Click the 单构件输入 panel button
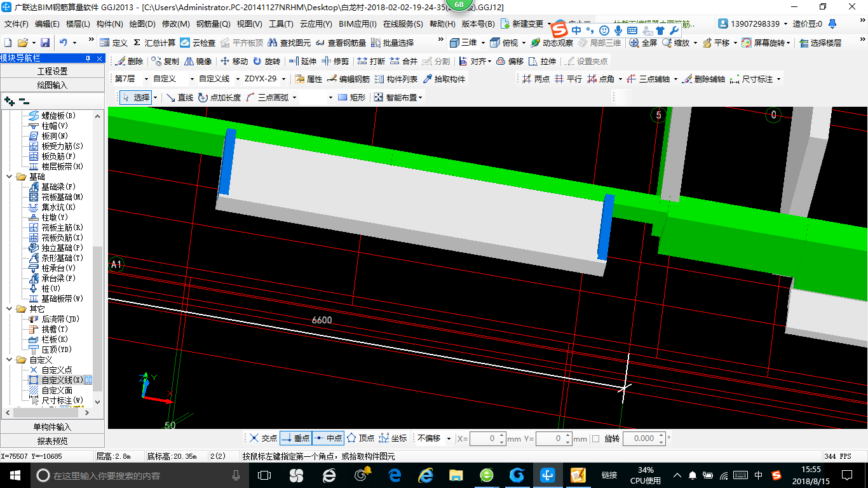Screen dimensions: 868x488 [x=52, y=427]
